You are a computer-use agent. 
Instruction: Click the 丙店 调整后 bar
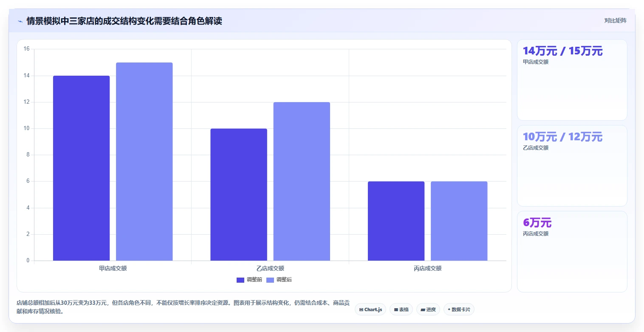coord(459,221)
